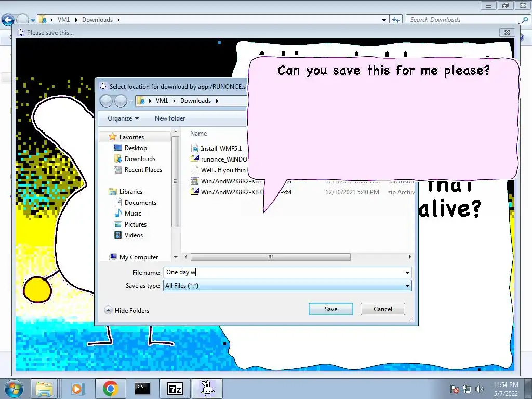
Task: Open File Explorer from the taskbar
Action: click(x=44, y=389)
